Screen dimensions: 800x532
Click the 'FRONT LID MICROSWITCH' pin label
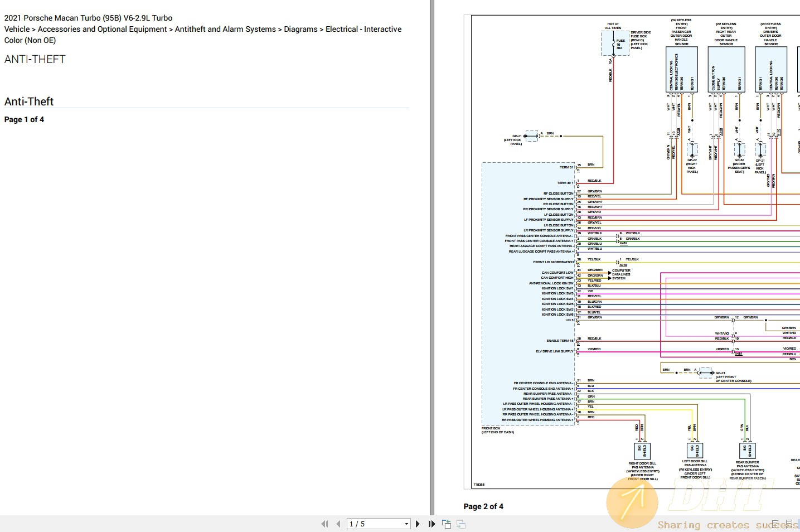(x=553, y=262)
